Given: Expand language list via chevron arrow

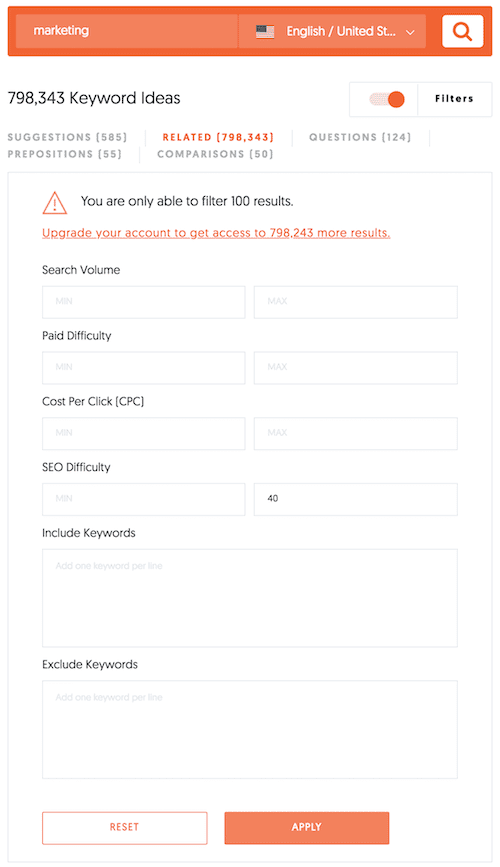Looking at the screenshot, I should pos(410,33).
